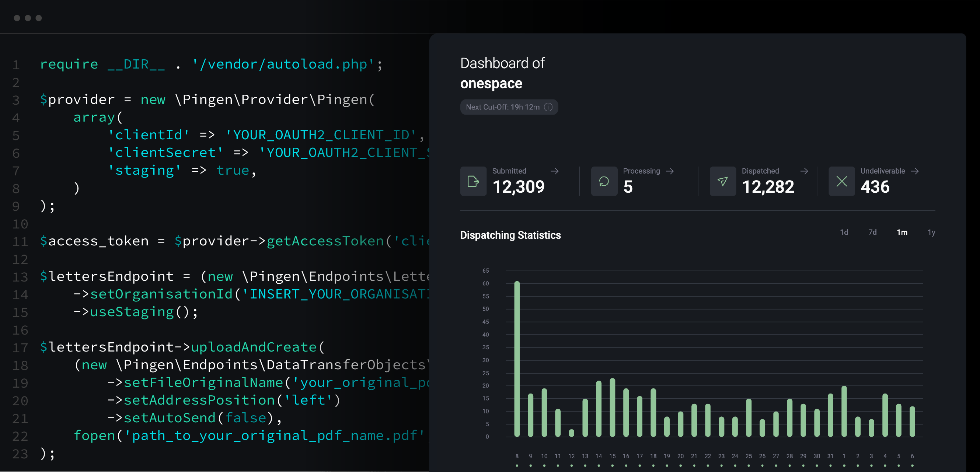The width and height of the screenshot is (980, 472).
Task: Switch statistics range to 7d
Action: (872, 232)
